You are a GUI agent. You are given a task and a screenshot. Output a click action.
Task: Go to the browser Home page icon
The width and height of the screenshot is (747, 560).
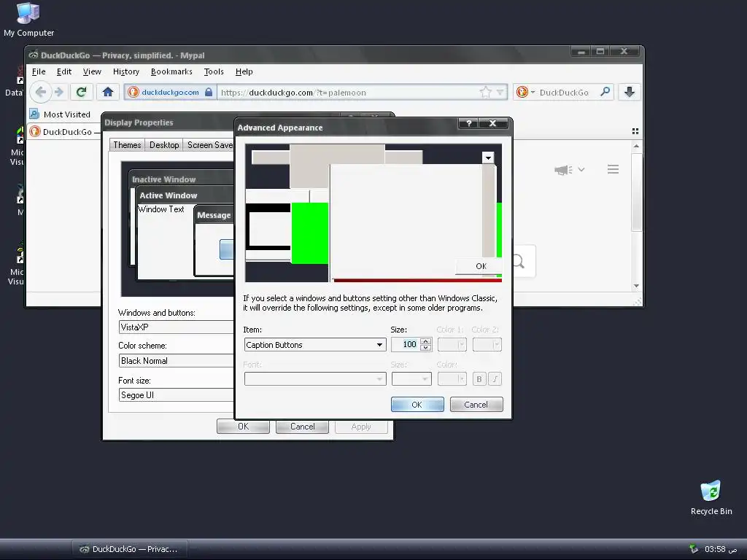point(108,92)
